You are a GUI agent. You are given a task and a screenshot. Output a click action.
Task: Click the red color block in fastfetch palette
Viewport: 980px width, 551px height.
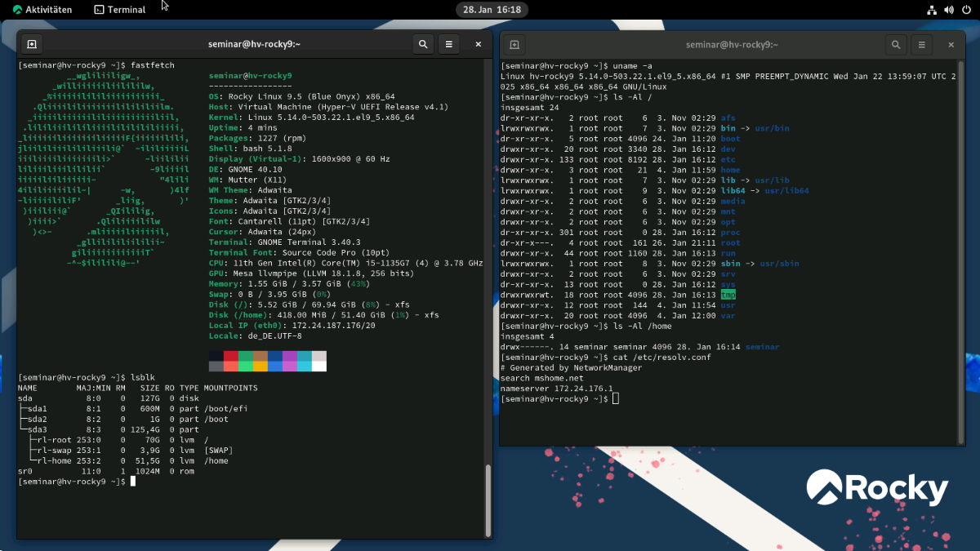230,356
